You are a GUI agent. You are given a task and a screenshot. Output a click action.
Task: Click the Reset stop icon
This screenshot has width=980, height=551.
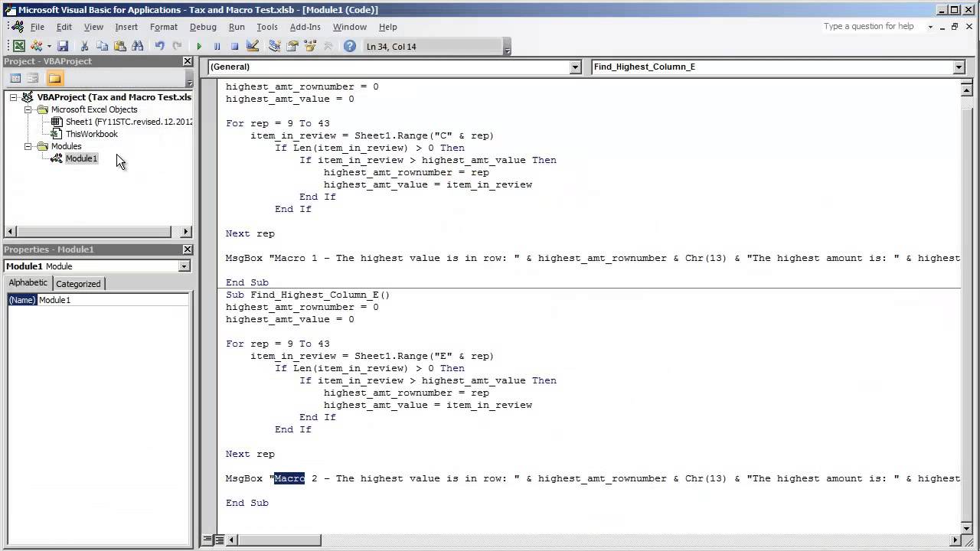click(234, 46)
